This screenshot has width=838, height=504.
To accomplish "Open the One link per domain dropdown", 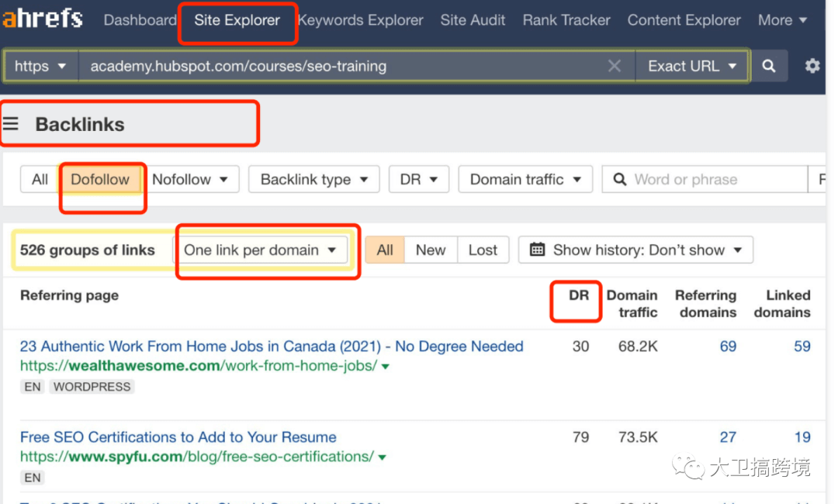I will point(260,250).
